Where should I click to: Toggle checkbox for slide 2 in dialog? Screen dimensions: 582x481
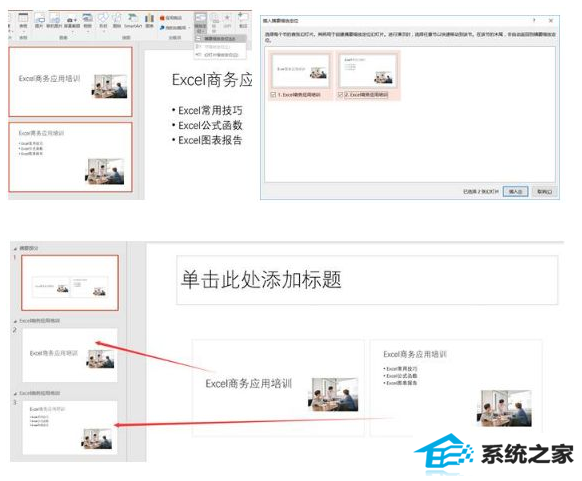pyautogui.click(x=340, y=95)
